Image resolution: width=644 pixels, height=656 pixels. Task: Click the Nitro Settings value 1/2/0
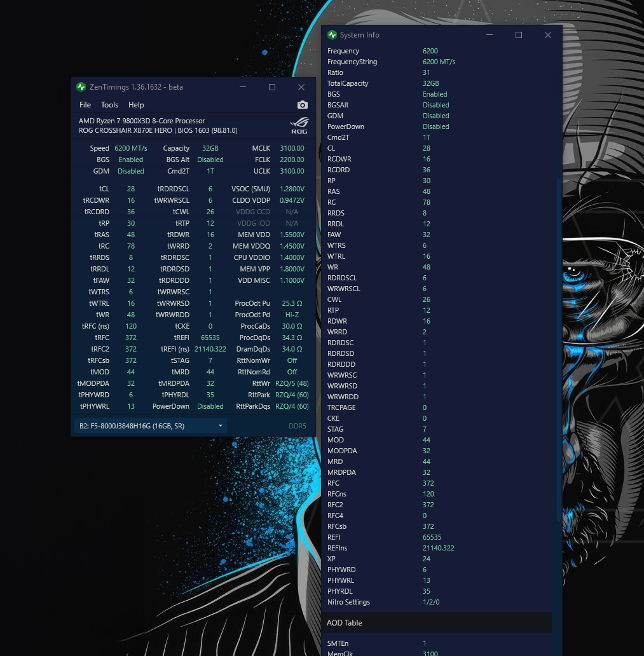pyautogui.click(x=431, y=602)
